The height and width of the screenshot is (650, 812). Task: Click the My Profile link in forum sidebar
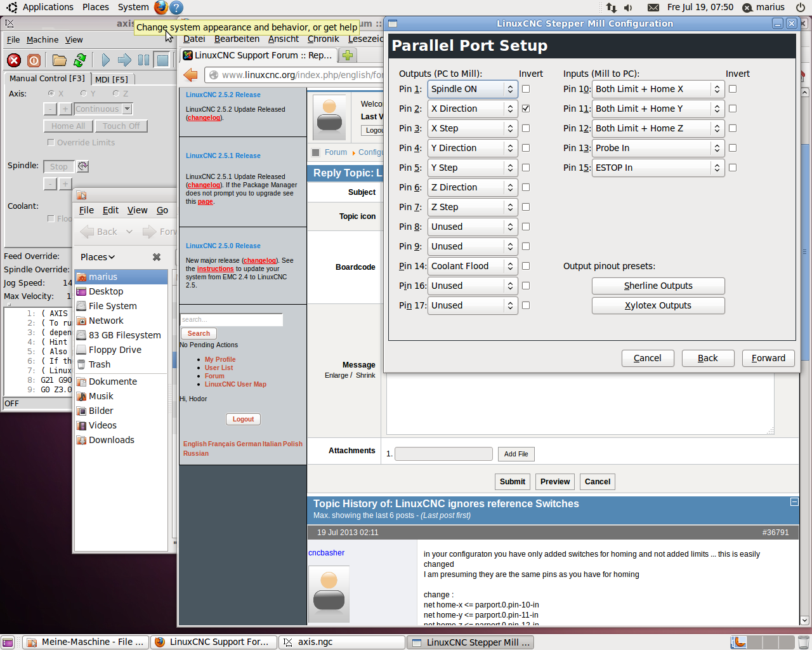click(x=220, y=359)
